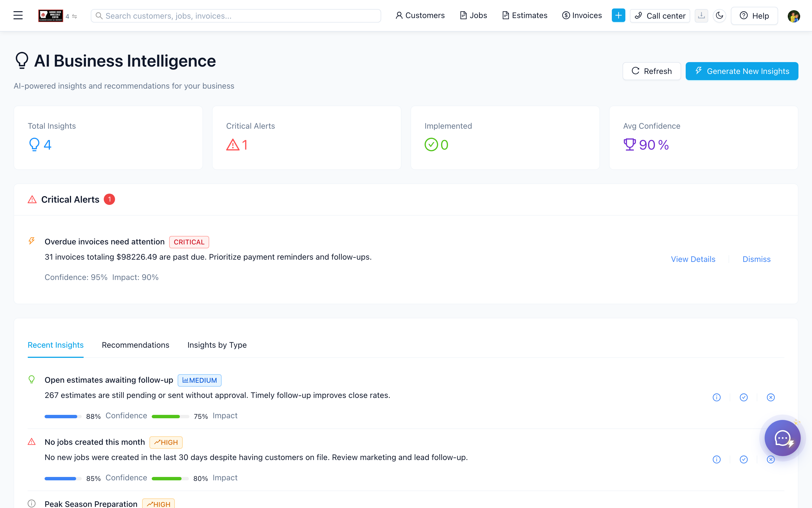Open the Customers page

point(420,16)
